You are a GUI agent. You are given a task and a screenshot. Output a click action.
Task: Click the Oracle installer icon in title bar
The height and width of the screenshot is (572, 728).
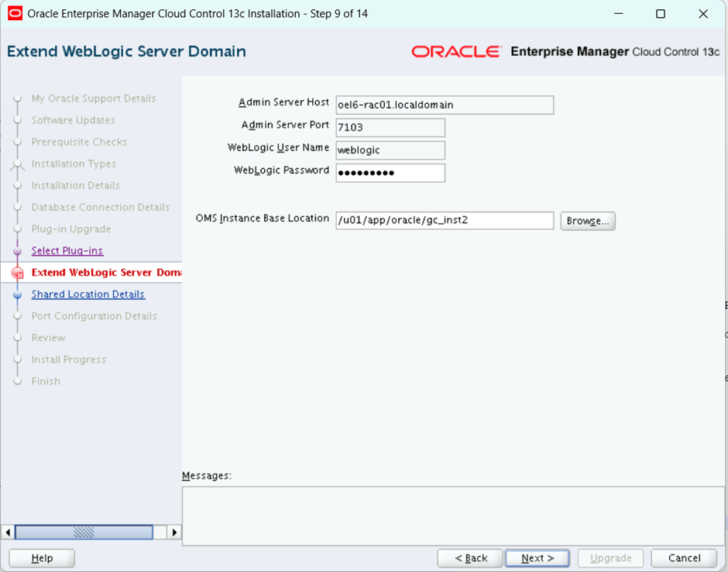[x=15, y=14]
